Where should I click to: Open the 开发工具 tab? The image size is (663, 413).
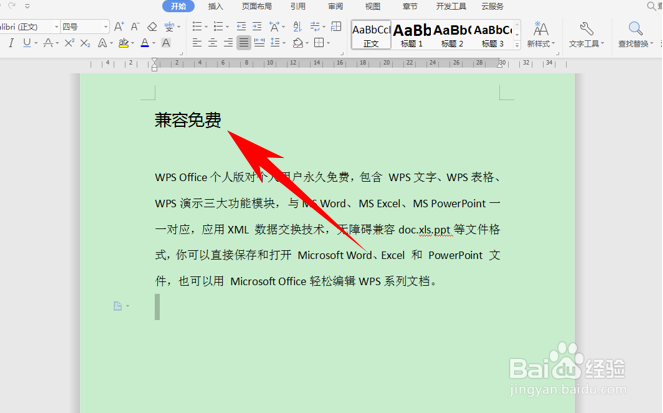[451, 6]
